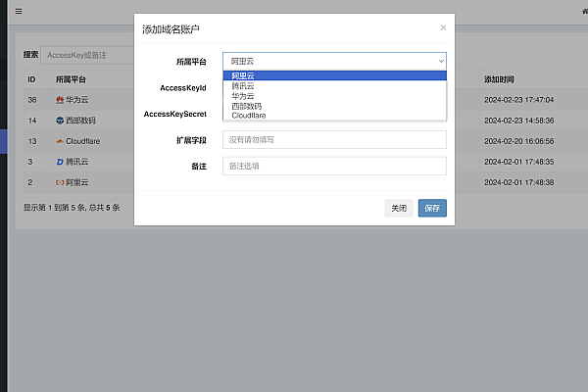Click the Cloudflare logo icon in row 13
The image size is (588, 392).
(x=60, y=141)
